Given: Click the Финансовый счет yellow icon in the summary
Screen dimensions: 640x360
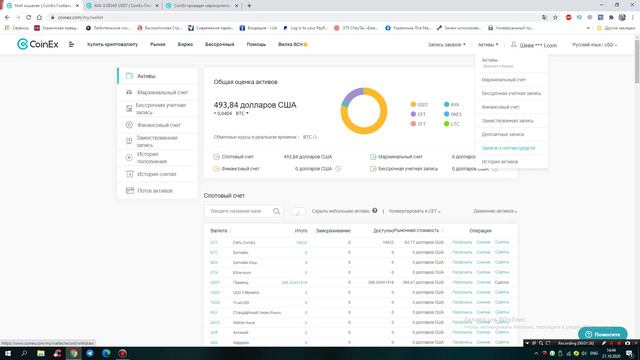Looking at the screenshot, I should (x=216, y=169).
